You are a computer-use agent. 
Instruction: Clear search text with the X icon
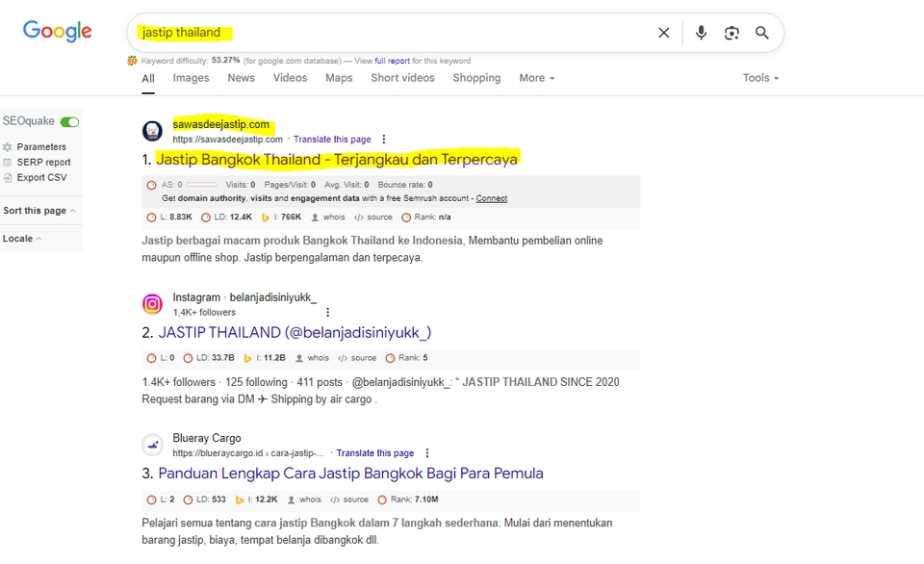click(663, 33)
